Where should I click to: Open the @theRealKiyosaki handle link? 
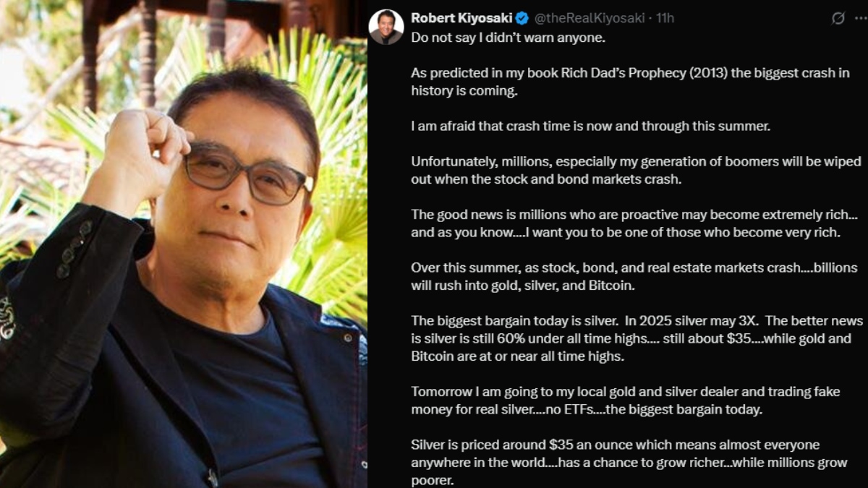click(590, 18)
